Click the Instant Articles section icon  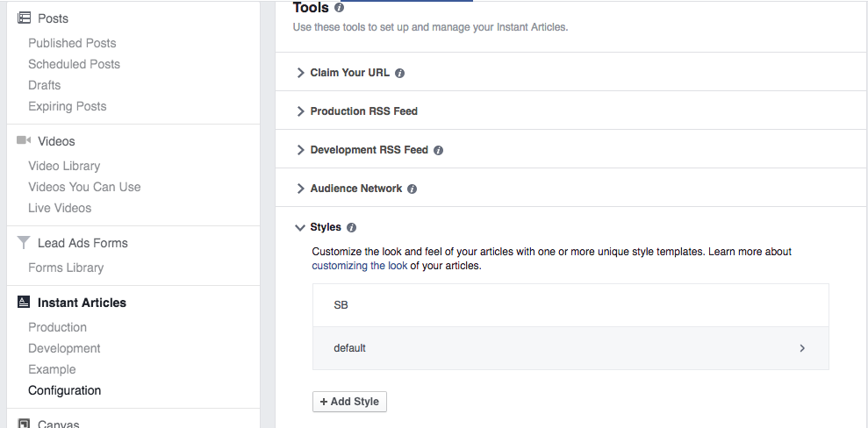24,302
